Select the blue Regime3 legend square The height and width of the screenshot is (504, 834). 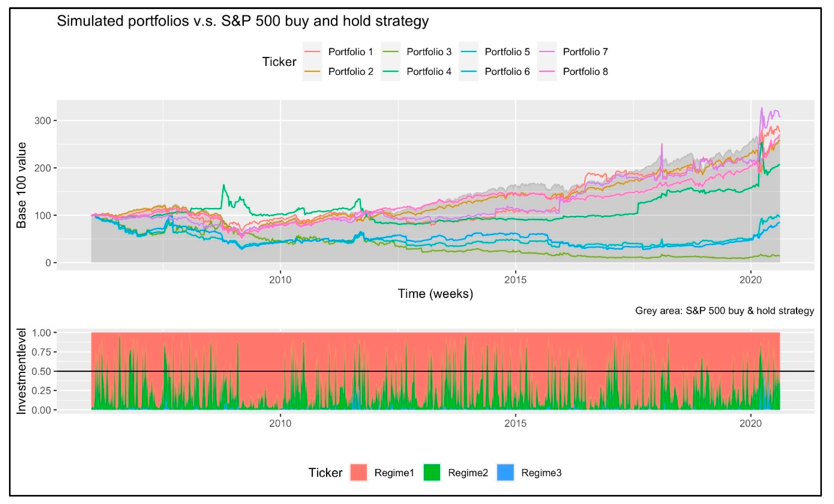[x=505, y=473]
